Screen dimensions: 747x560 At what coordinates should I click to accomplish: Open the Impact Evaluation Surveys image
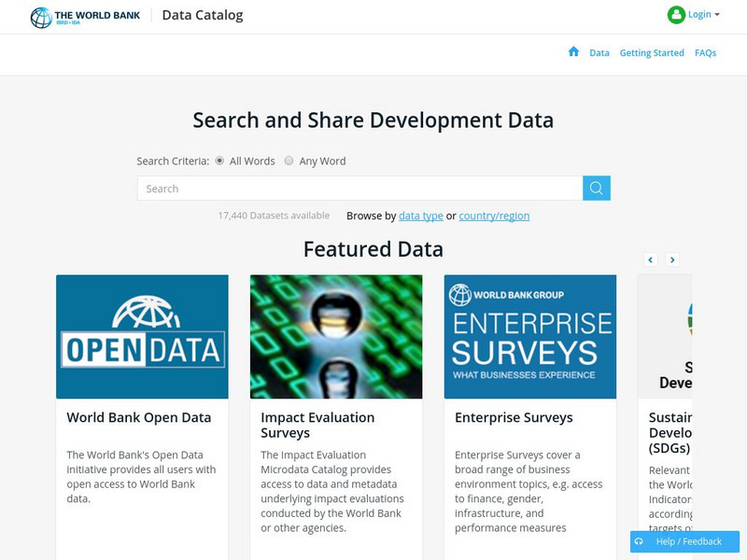[x=336, y=337]
